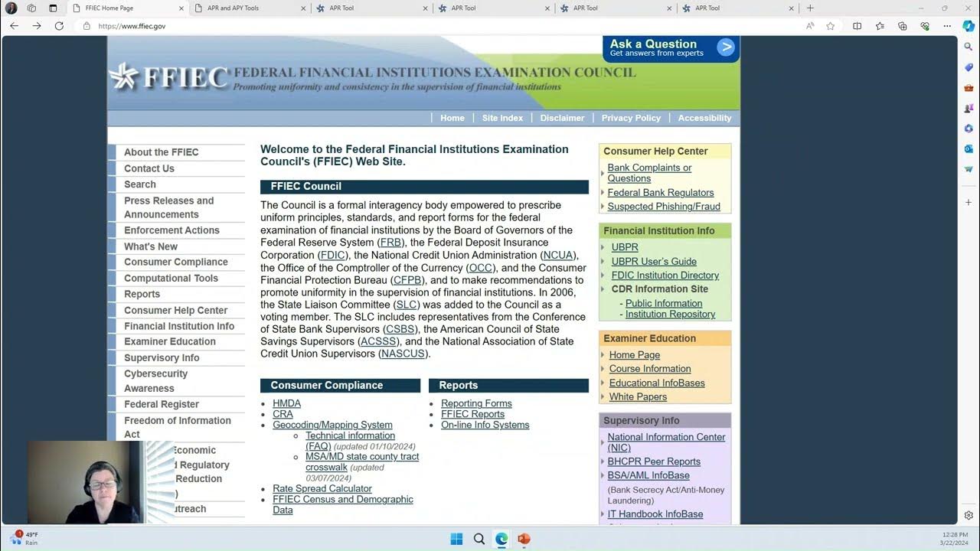Open PowerPoint from the taskbar
This screenshot has height=551, width=980.
pos(524,539)
